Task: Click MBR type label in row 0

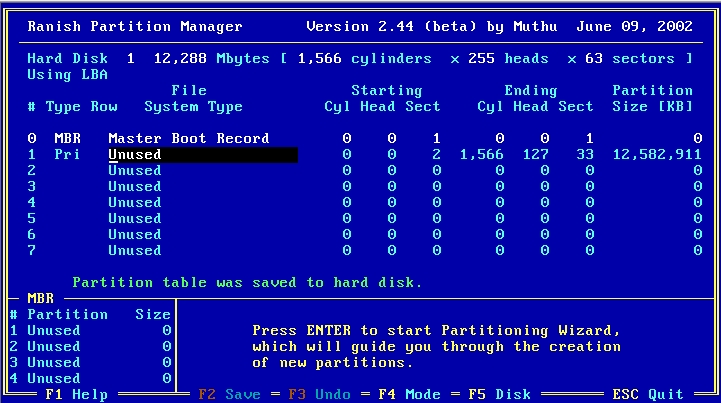Action: coord(67,138)
